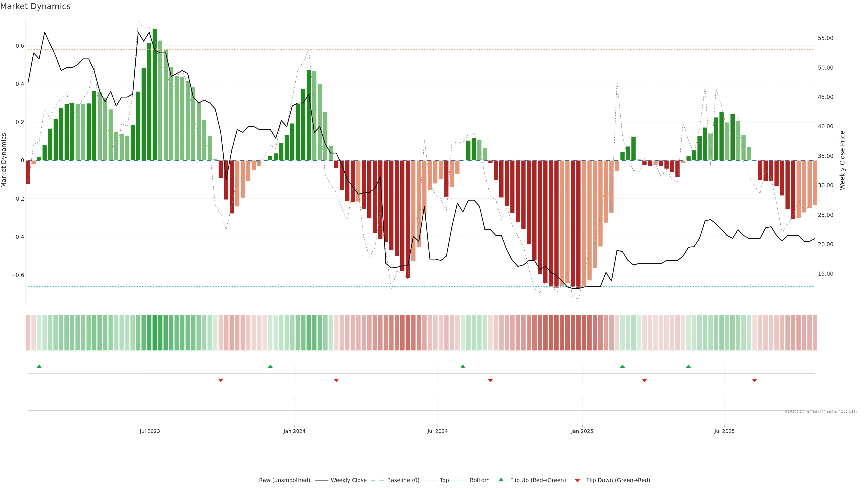Click the Jan 2025 axis label
Image resolution: width=868 pixels, height=488 pixels.
(x=582, y=431)
